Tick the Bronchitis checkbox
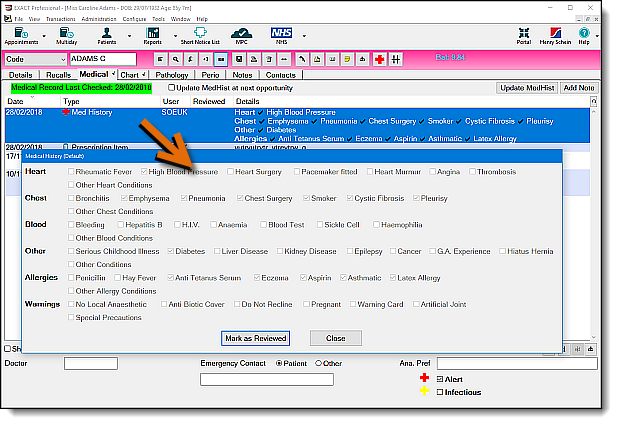Screen dimensions: 617x424 pos(71,198)
